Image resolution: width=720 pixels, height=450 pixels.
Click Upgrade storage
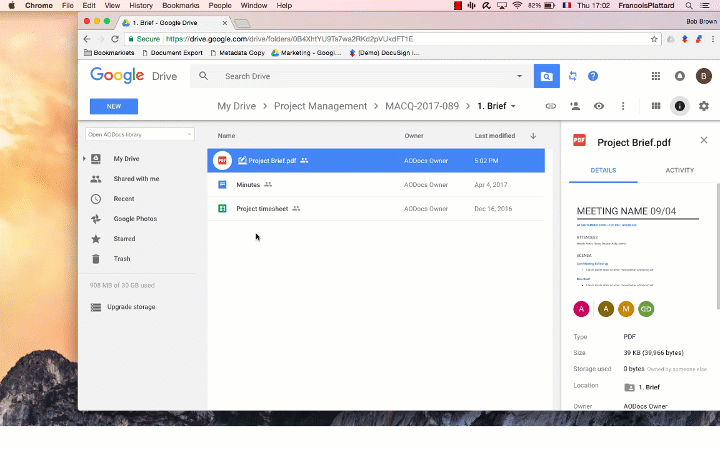point(131,307)
